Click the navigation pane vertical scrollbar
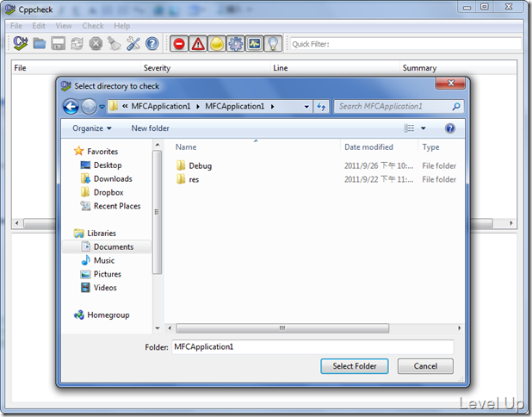 point(157,212)
